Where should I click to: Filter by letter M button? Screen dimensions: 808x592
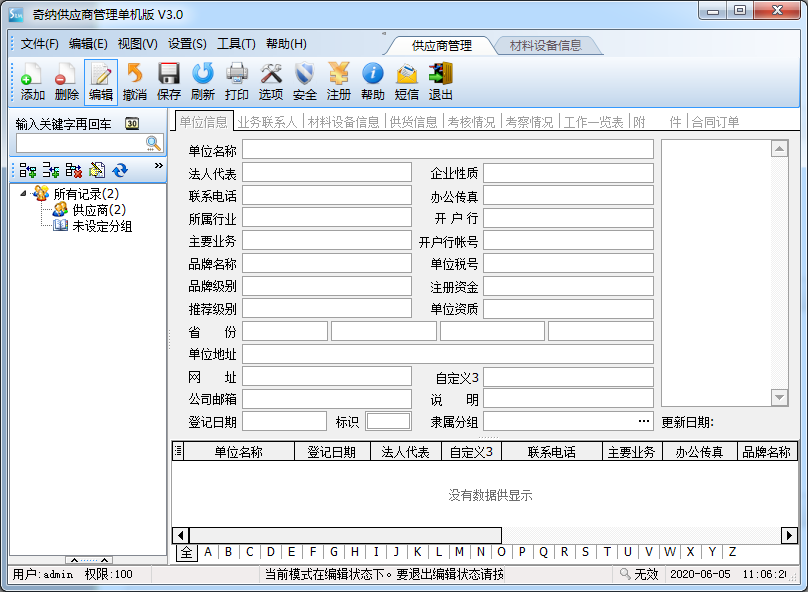(x=459, y=552)
